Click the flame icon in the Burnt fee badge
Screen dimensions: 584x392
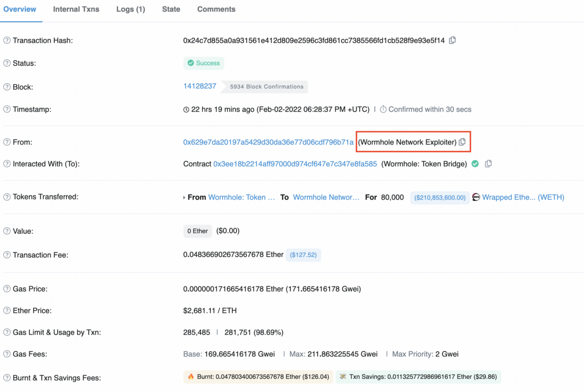191,377
